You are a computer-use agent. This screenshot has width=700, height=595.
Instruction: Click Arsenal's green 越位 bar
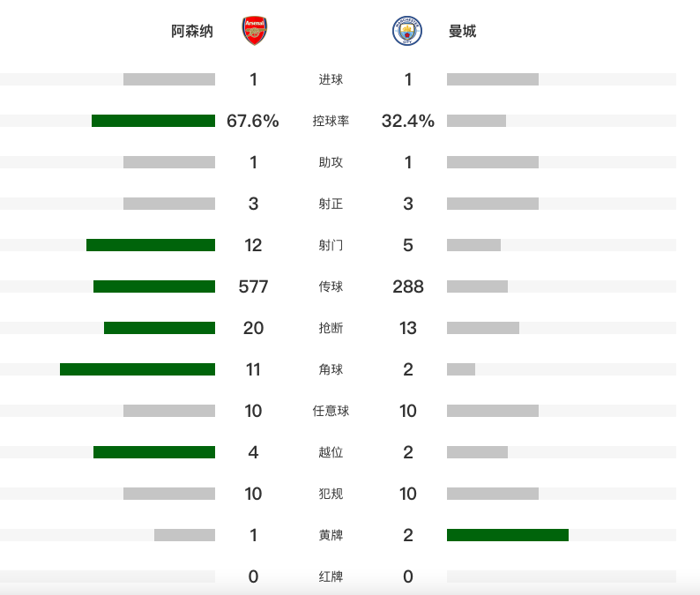(x=154, y=452)
